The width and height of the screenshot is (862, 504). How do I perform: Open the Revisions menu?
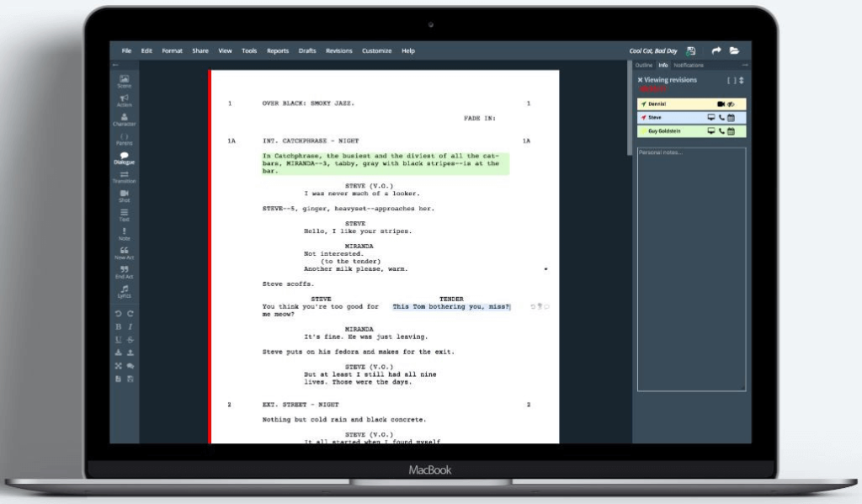click(338, 50)
